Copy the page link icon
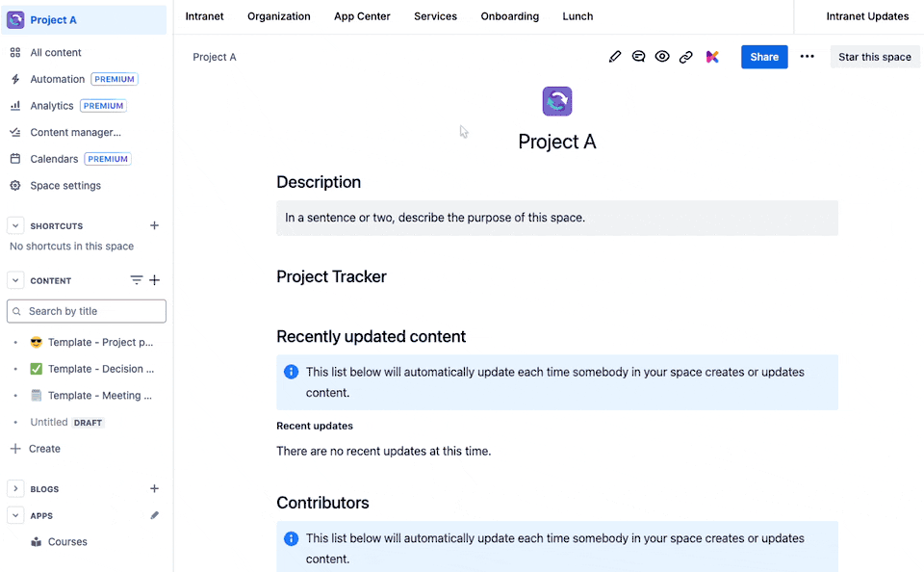The width and height of the screenshot is (924, 572). [685, 57]
